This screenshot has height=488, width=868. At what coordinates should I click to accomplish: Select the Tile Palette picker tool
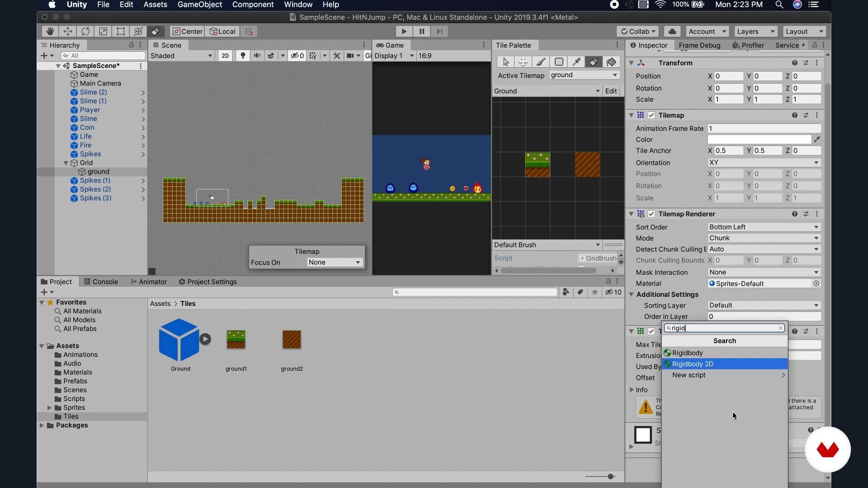point(576,62)
